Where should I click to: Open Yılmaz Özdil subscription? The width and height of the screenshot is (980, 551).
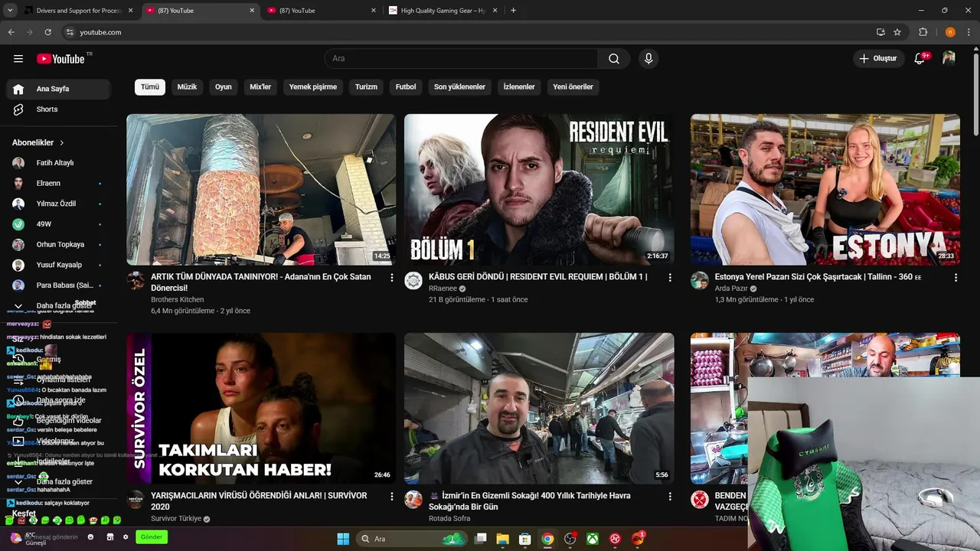58,204
